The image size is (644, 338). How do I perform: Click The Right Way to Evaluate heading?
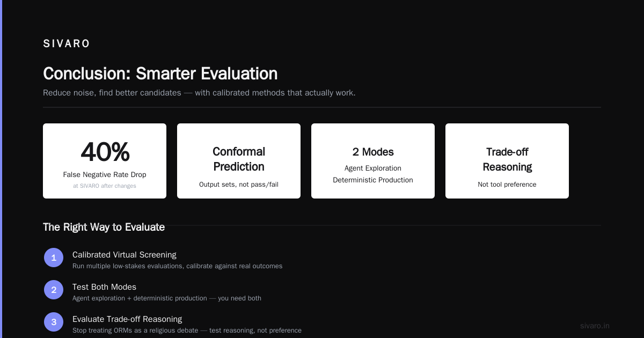click(x=104, y=227)
